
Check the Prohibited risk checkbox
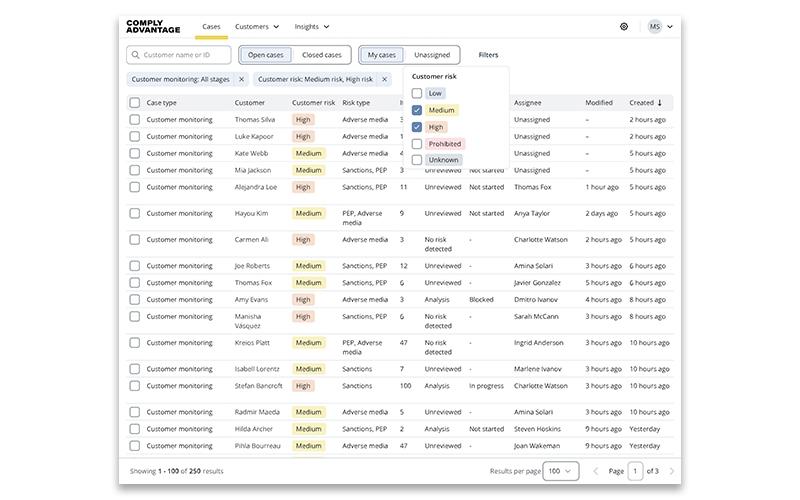[417, 144]
